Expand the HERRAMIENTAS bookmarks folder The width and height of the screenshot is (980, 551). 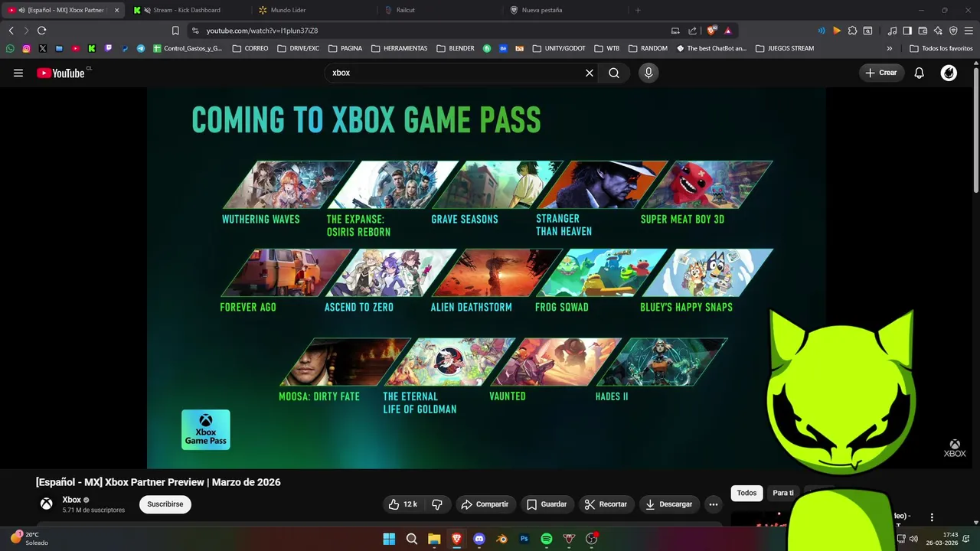point(399,48)
